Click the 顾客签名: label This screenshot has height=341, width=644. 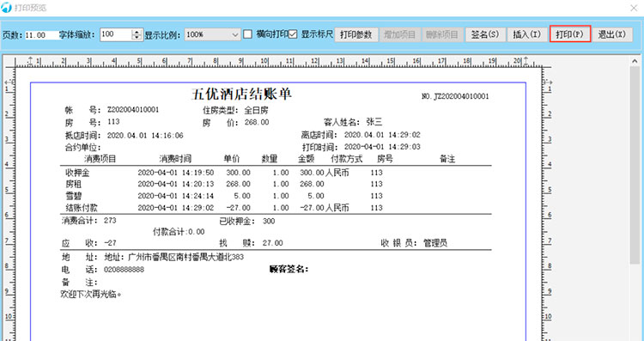coord(289,269)
